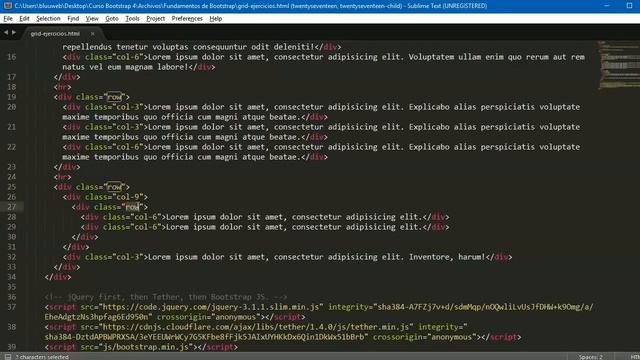Click the minimap code preview

(619, 64)
